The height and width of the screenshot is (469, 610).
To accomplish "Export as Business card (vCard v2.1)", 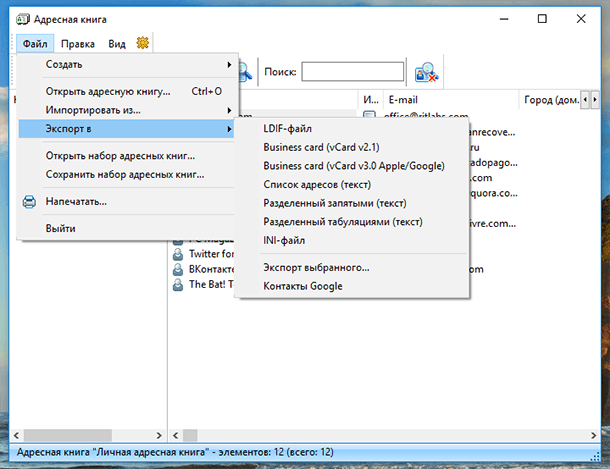I will 352,147.
